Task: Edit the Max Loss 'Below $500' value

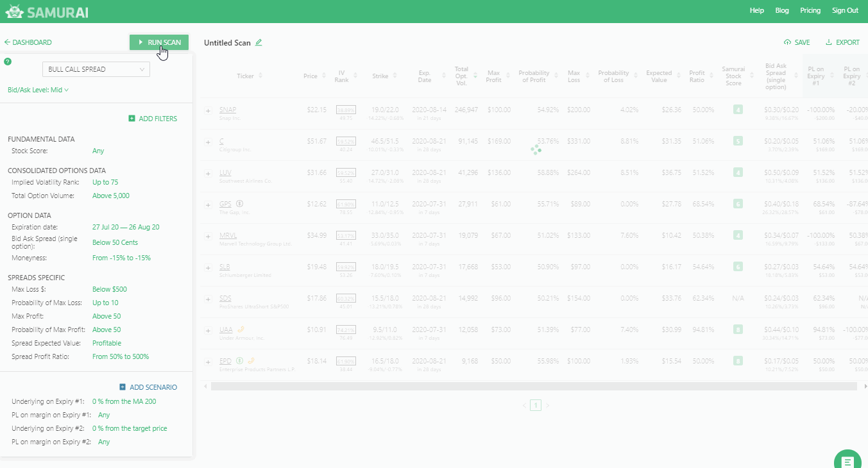Action: [111, 289]
